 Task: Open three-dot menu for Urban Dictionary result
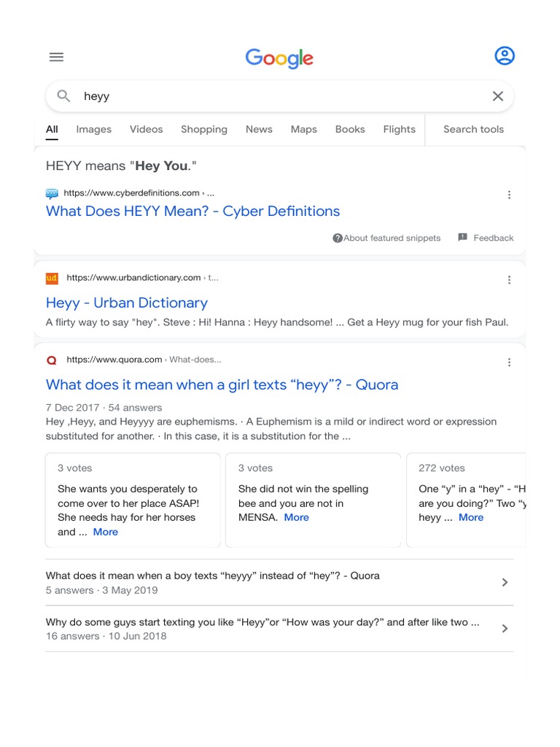[509, 279]
